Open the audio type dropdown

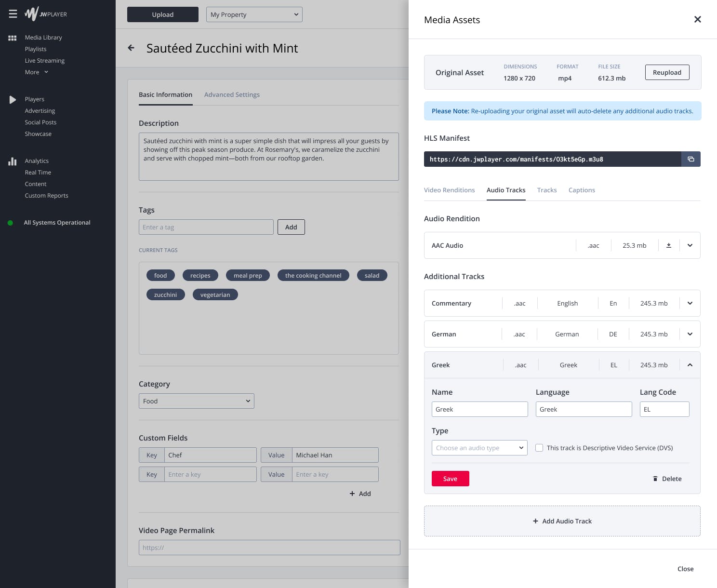479,448
